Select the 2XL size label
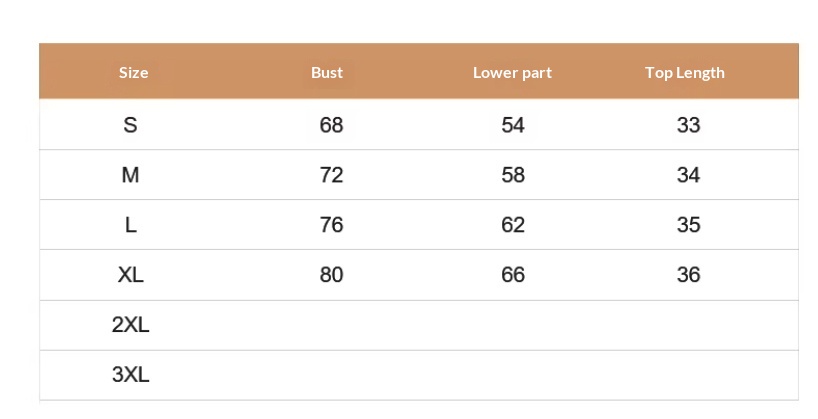 coord(130,325)
